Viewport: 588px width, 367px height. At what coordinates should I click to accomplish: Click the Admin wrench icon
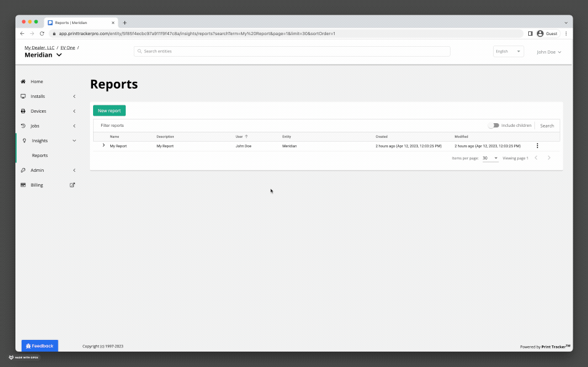(23, 170)
